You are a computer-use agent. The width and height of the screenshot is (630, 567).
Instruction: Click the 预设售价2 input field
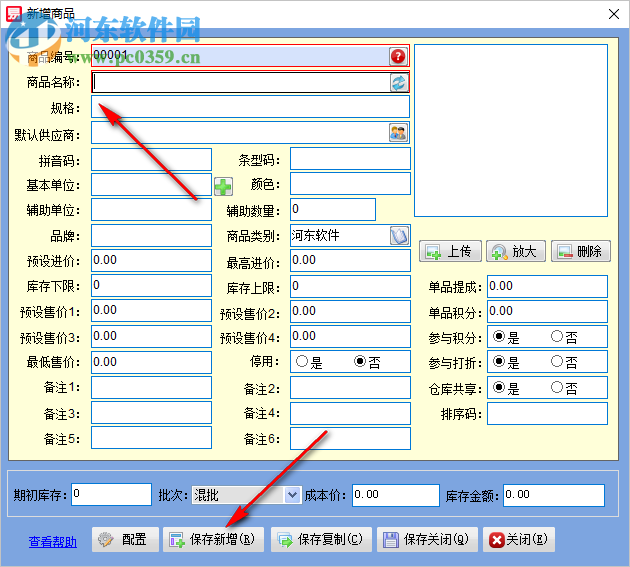[350, 311]
